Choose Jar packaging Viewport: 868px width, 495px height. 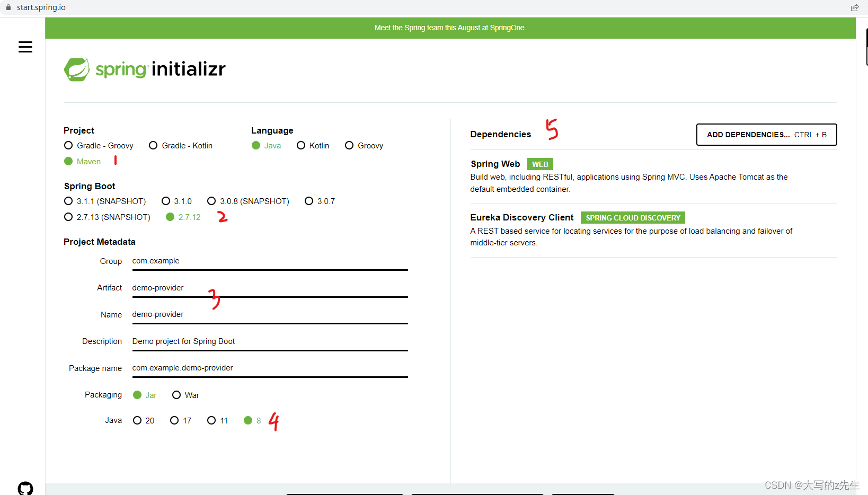(145, 395)
